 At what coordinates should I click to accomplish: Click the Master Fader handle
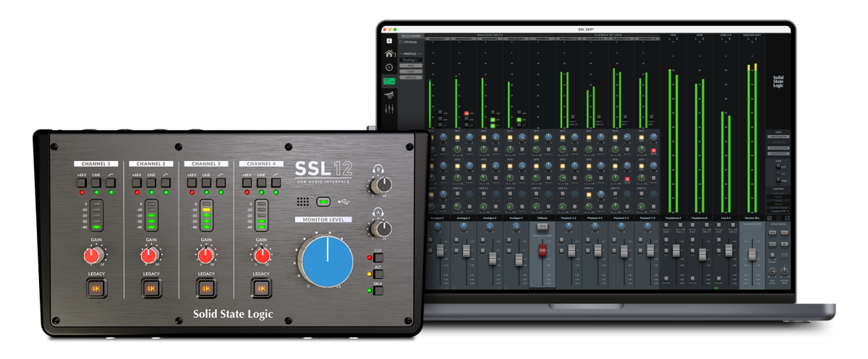coord(752,254)
